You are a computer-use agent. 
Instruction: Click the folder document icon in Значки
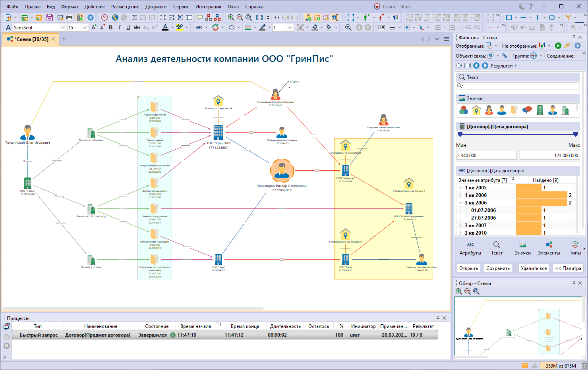tap(514, 110)
